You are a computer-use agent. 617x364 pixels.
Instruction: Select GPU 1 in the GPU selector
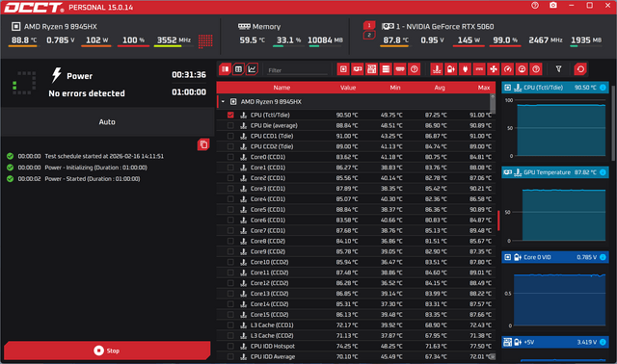tap(369, 26)
